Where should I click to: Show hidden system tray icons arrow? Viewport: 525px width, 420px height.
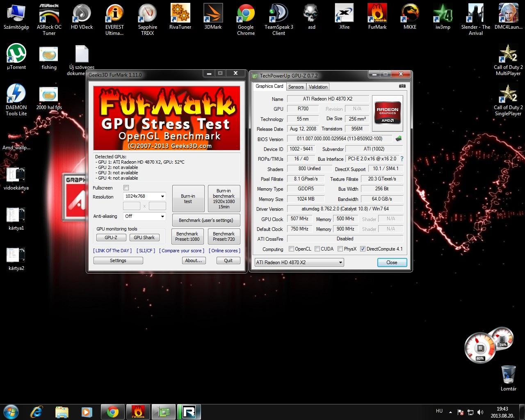click(x=450, y=412)
